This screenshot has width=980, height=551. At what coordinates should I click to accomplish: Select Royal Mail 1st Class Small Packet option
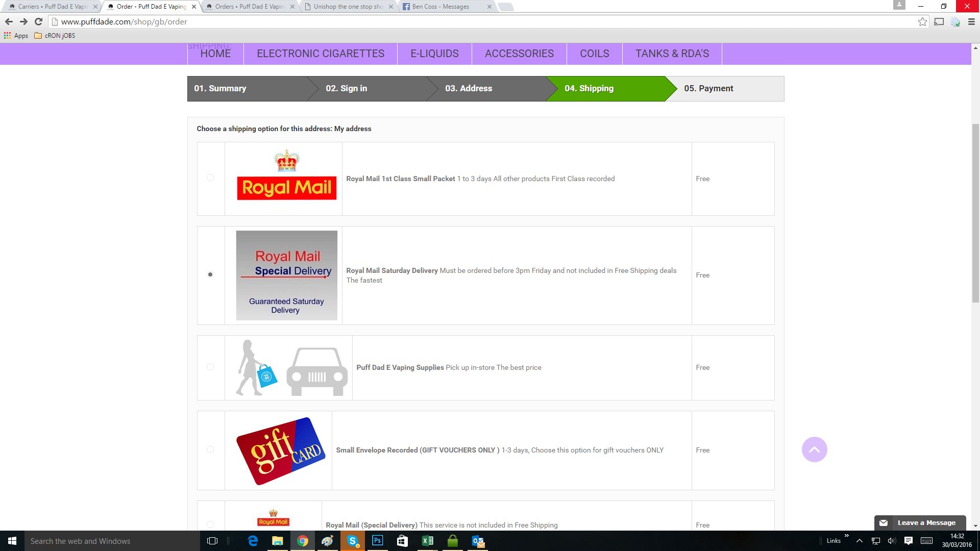210,178
